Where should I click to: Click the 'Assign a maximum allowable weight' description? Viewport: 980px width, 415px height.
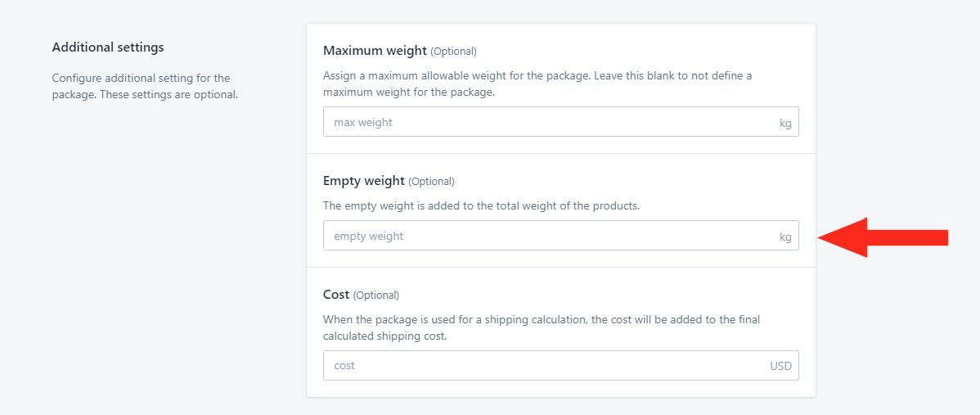coord(537,83)
